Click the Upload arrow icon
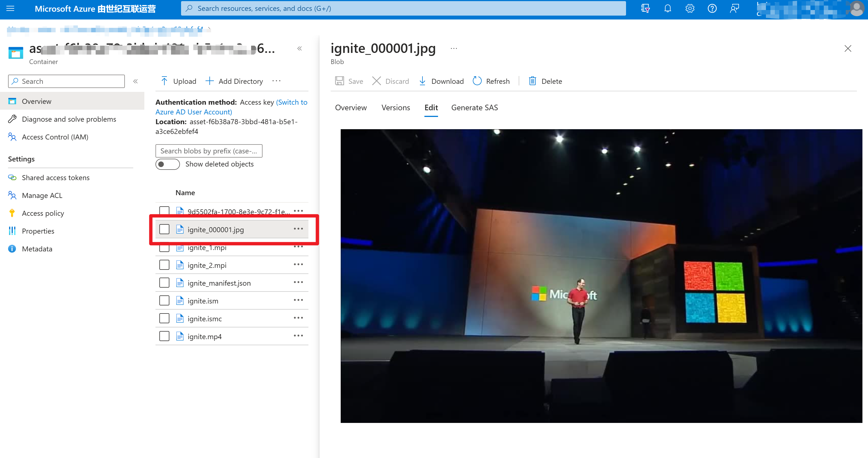 coord(164,81)
